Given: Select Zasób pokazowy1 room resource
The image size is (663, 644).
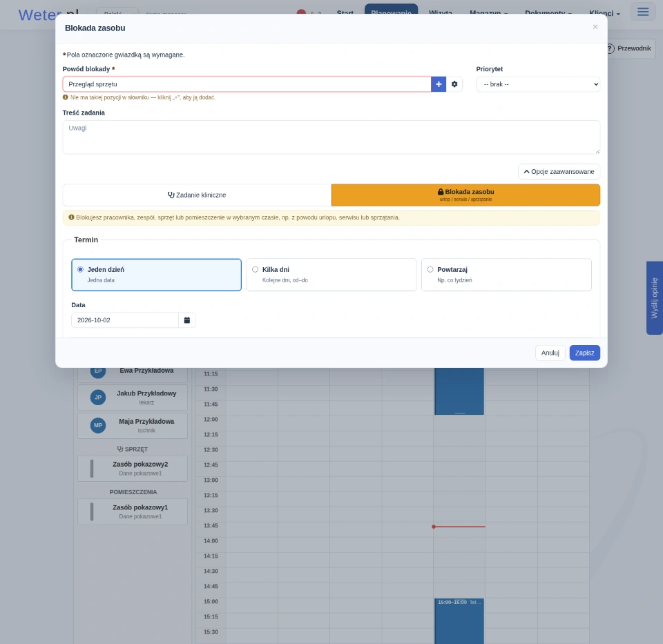Looking at the screenshot, I should 133,511.
